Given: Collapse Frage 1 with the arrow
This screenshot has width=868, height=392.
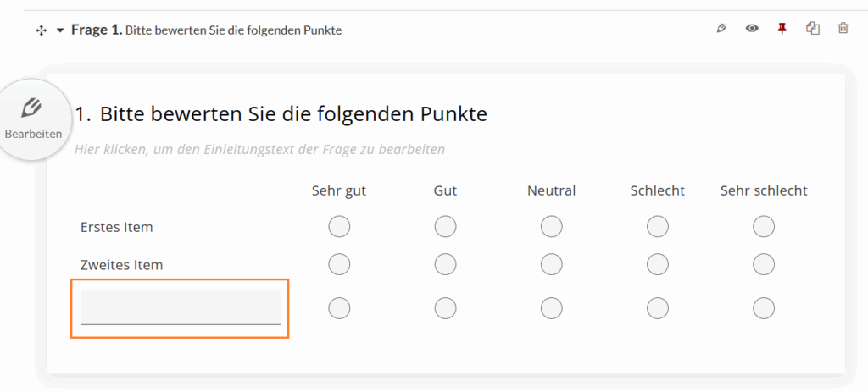Looking at the screenshot, I should point(60,30).
